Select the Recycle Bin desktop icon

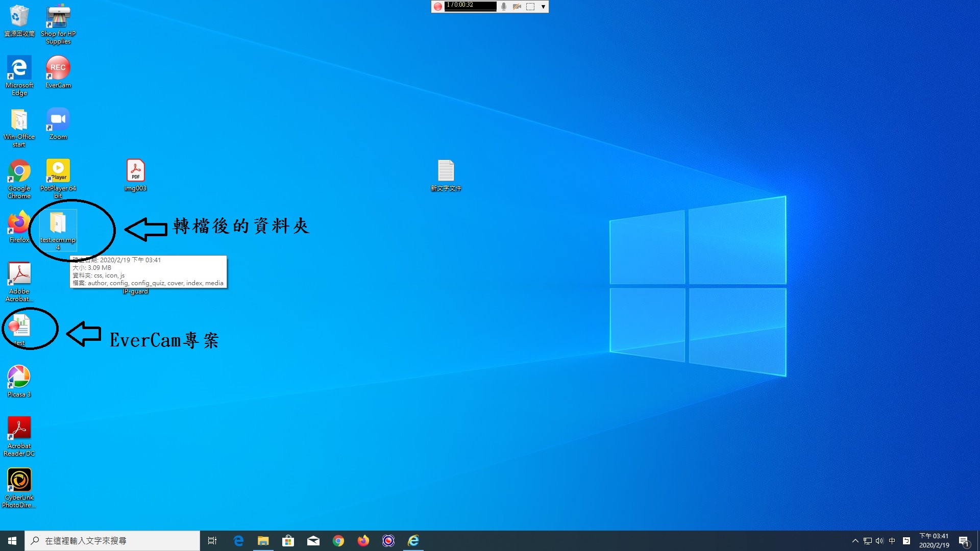pos(19,20)
